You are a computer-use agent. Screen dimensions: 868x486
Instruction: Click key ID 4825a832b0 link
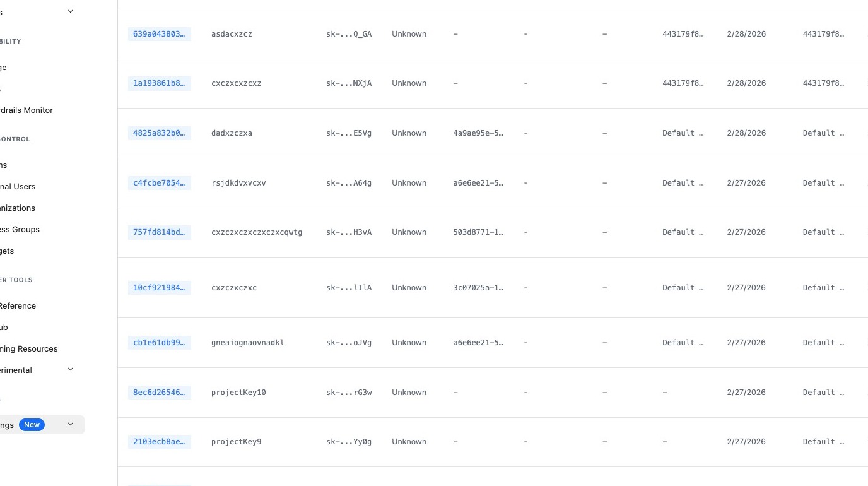[159, 133]
